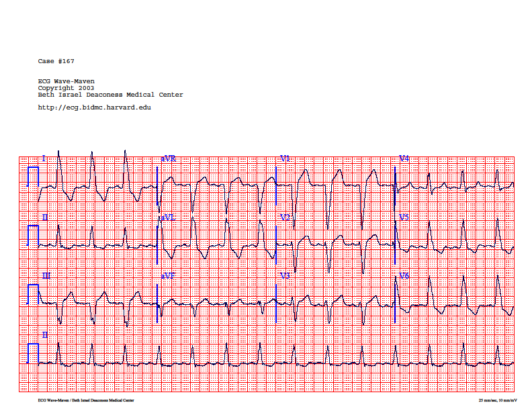Image resolution: width=532 pixels, height=411 pixels.
Task: Click the V6 lead label
Action: [404, 276]
